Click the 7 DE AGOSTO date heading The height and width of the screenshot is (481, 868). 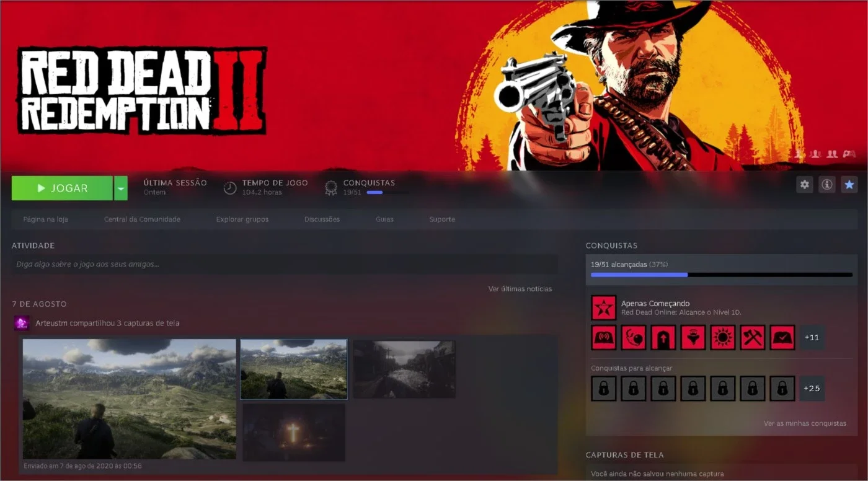[39, 304]
